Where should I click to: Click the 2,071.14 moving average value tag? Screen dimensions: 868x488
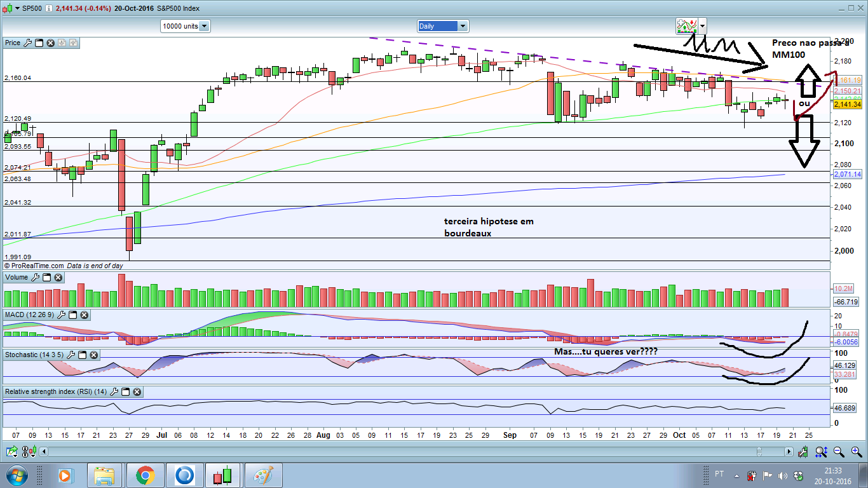(848, 174)
